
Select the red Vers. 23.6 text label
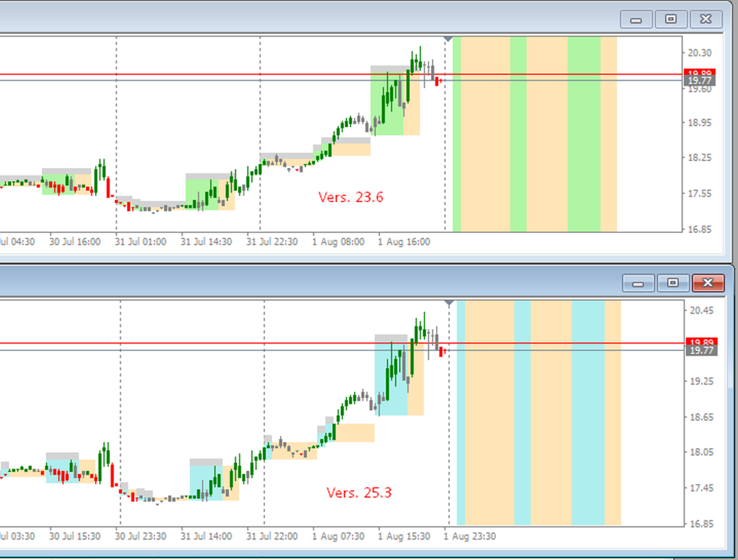[351, 197]
